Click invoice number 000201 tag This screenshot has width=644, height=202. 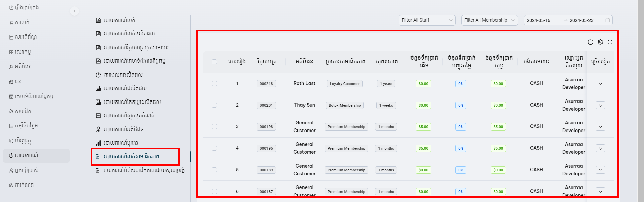coord(266,105)
